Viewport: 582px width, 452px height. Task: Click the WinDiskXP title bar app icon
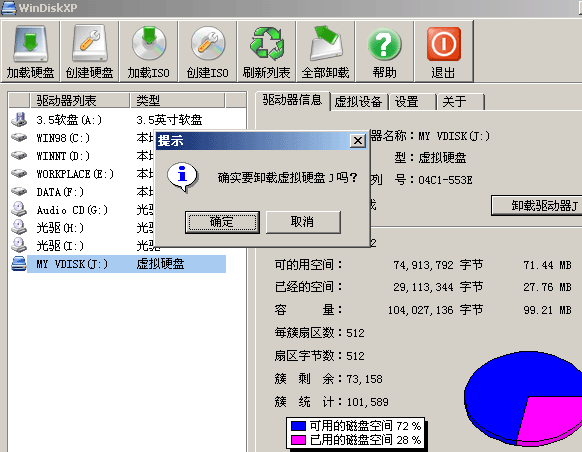click(x=8, y=8)
